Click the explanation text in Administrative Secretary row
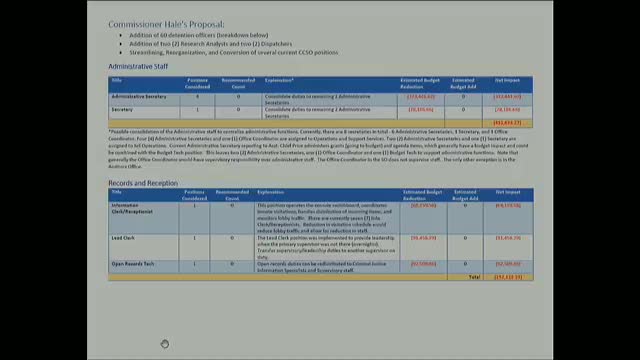640x360 pixels. 318,100
